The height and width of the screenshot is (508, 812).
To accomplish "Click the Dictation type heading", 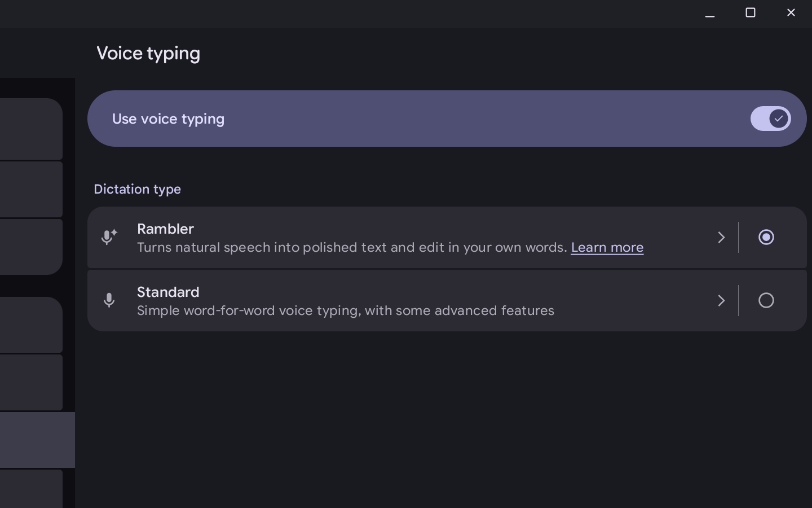I will point(137,189).
